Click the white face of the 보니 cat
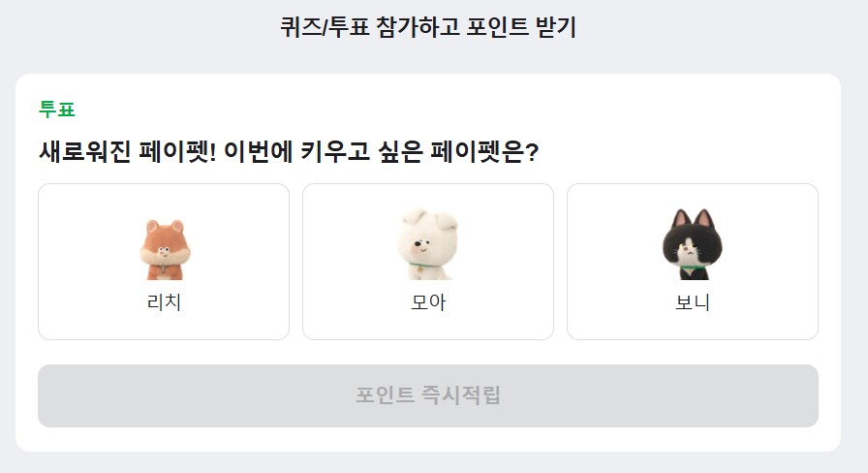The width and height of the screenshot is (868, 473). [x=689, y=253]
